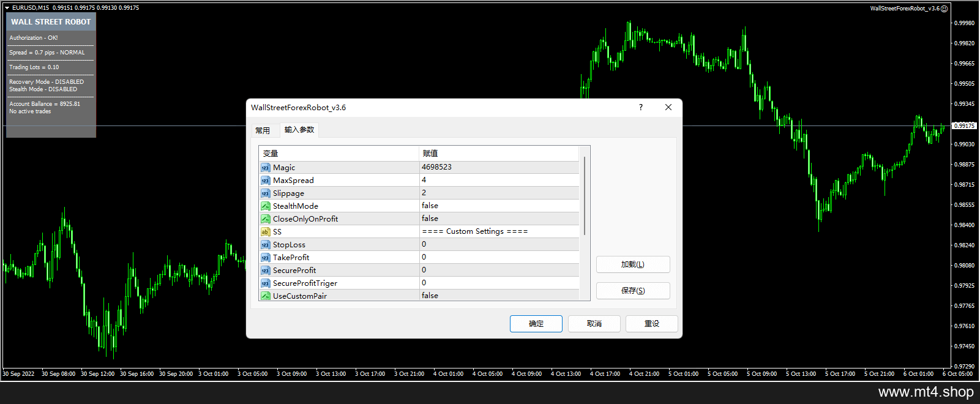This screenshot has height=404, width=980.
Task: Close the WallStreetForexRobot_v3.6 dialog
Action: 668,107
